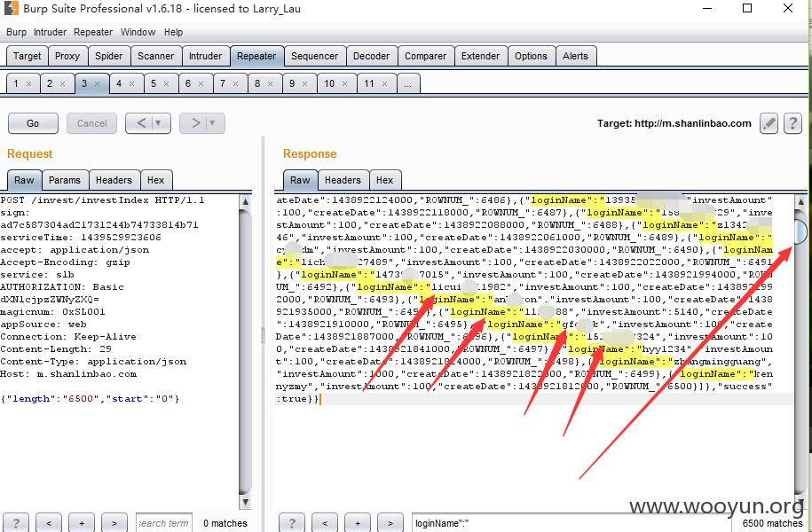This screenshot has width=812, height=532.
Task: Open the Window menu
Action: [x=138, y=32]
